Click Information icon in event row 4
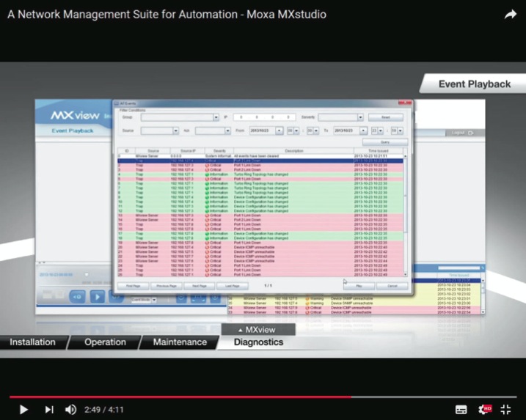Viewport: 526px width, 420px height. point(207,174)
